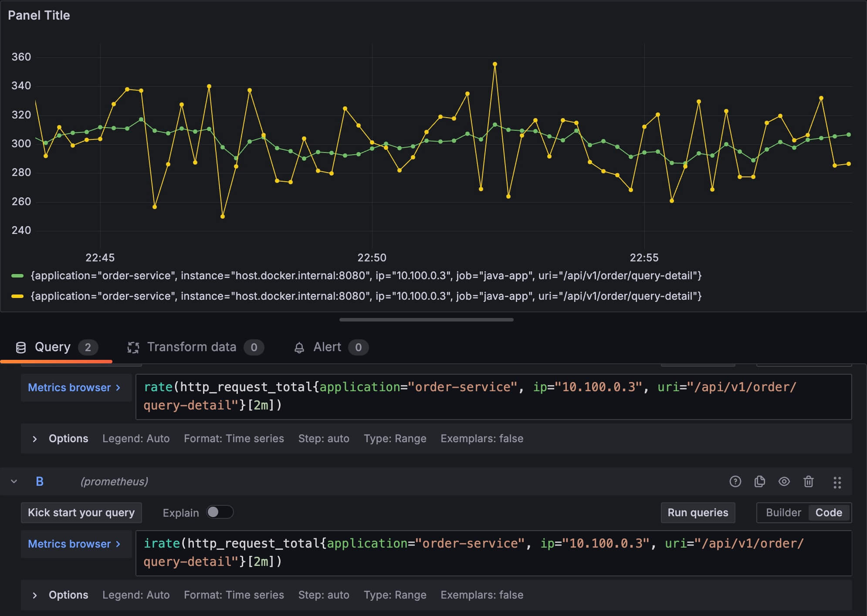Click the Transform data icon
The height and width of the screenshot is (616, 867).
pos(133,347)
